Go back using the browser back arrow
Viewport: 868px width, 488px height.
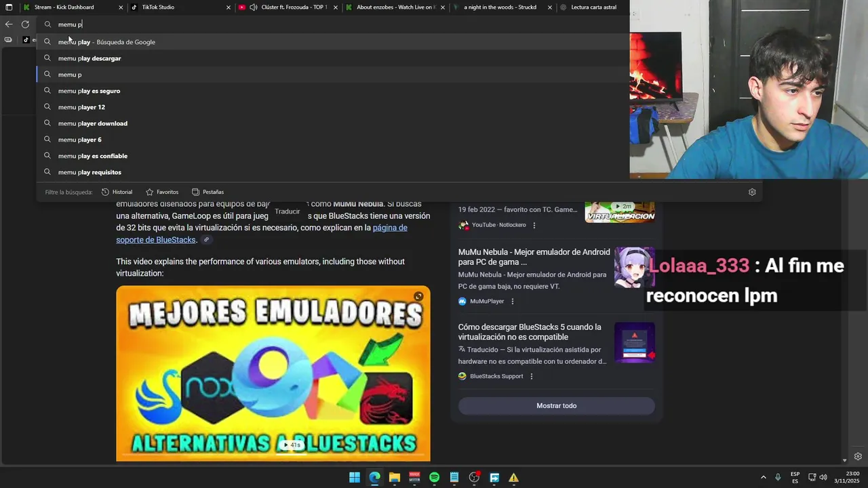tap(9, 24)
